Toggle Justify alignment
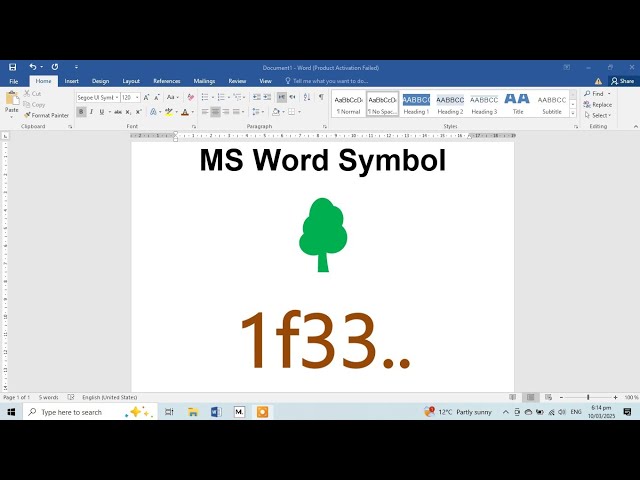Image resolution: width=640 pixels, height=480 pixels. tap(236, 112)
